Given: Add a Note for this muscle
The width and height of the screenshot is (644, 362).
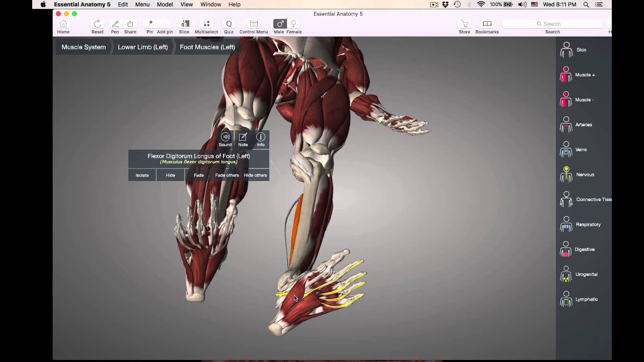Looking at the screenshot, I should (x=243, y=139).
